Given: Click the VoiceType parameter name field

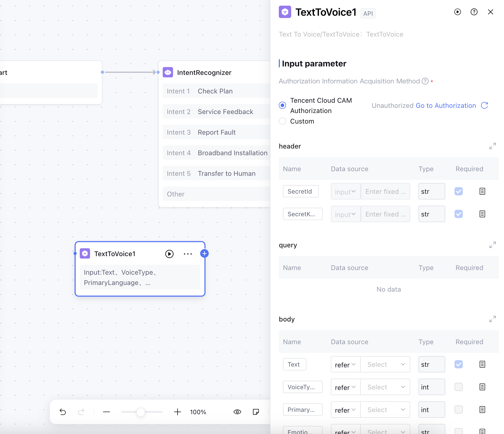Looking at the screenshot, I should [303, 387].
